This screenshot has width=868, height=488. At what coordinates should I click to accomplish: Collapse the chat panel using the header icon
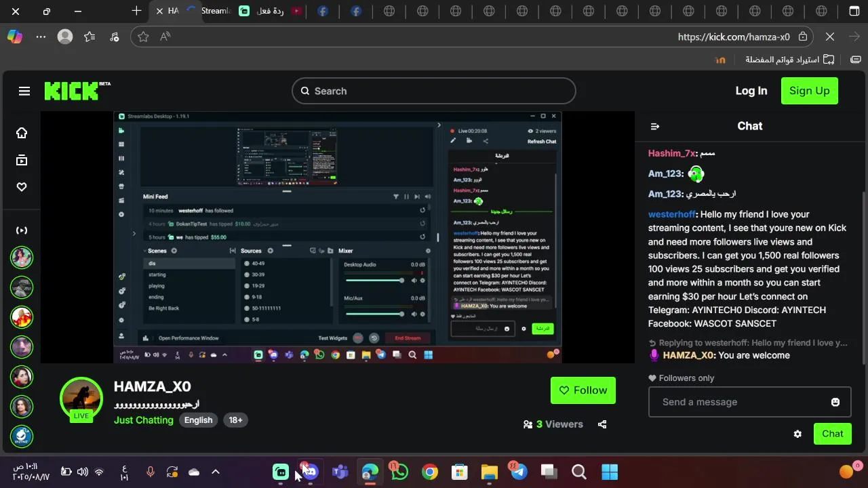tap(655, 126)
